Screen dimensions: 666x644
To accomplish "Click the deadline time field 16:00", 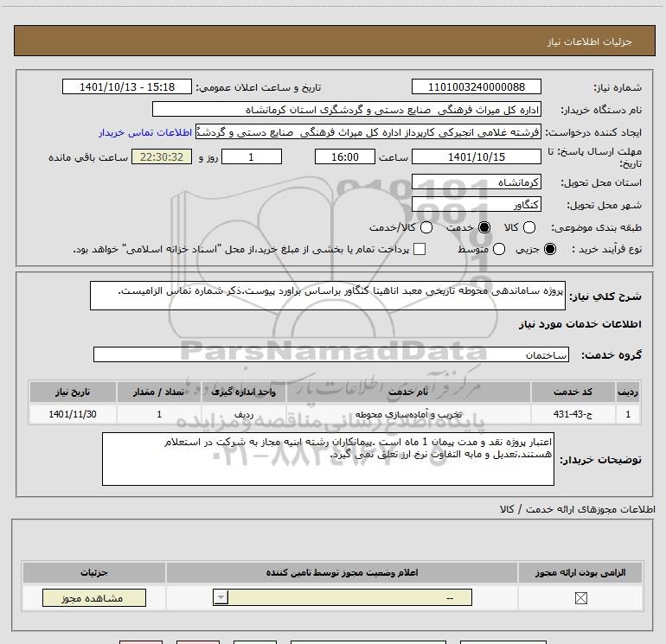I will click(345, 156).
